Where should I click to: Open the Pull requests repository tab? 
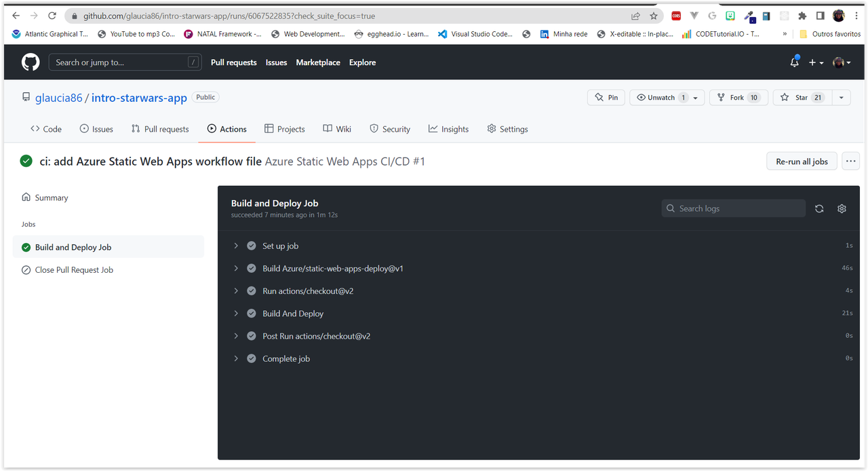tap(160, 129)
